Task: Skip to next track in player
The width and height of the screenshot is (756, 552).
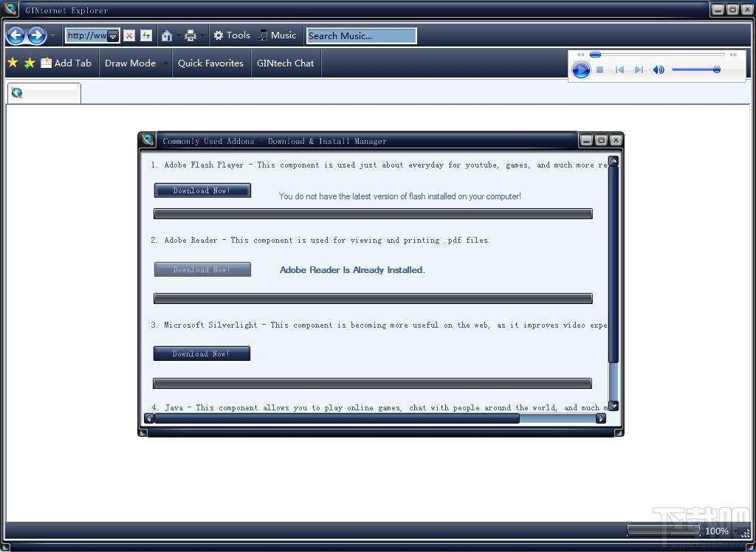Action: [x=639, y=70]
